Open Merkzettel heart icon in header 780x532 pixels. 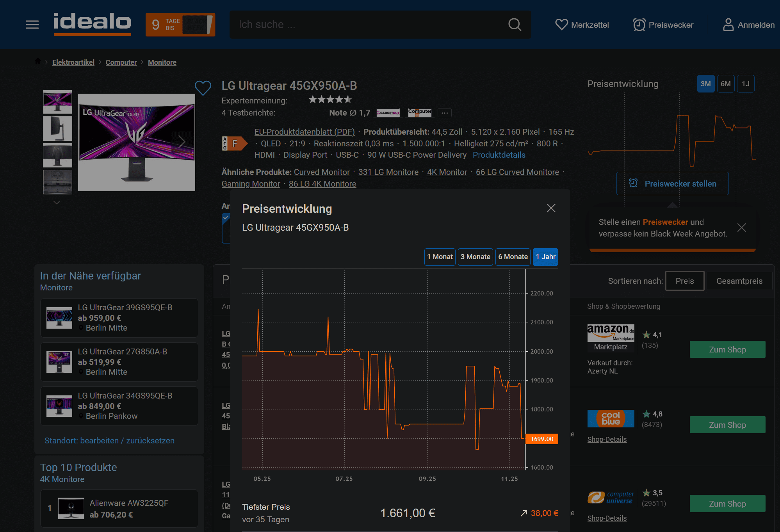[x=561, y=25]
